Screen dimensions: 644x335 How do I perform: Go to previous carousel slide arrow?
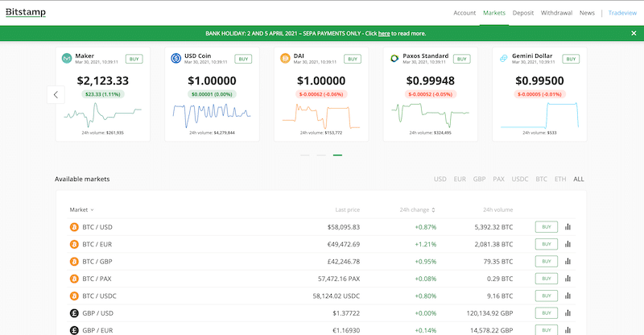56,94
